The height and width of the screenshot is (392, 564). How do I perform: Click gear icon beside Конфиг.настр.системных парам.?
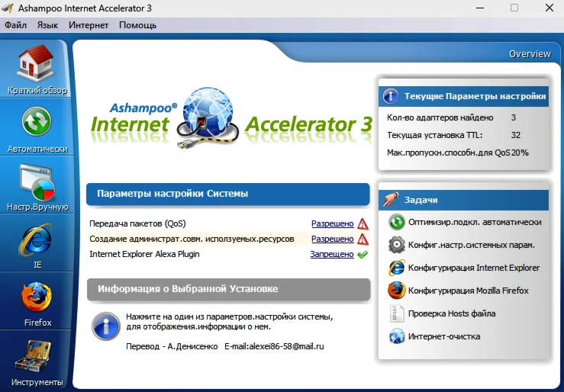[x=397, y=245]
